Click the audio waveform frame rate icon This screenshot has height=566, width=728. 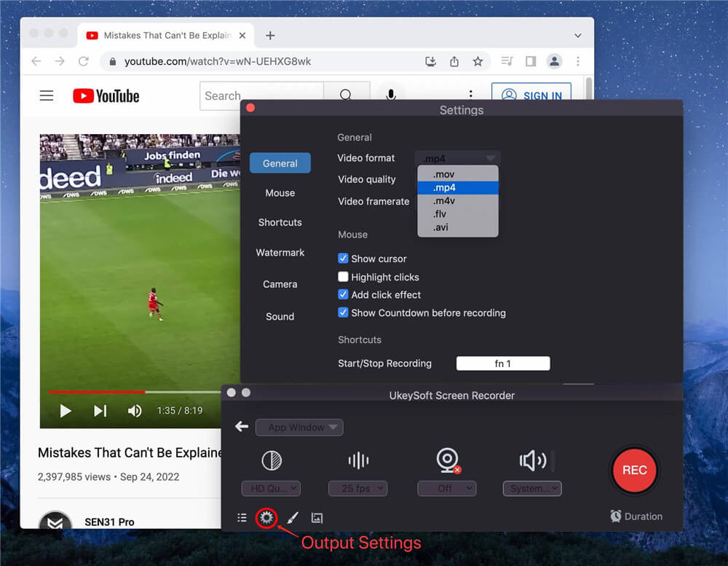click(x=358, y=460)
